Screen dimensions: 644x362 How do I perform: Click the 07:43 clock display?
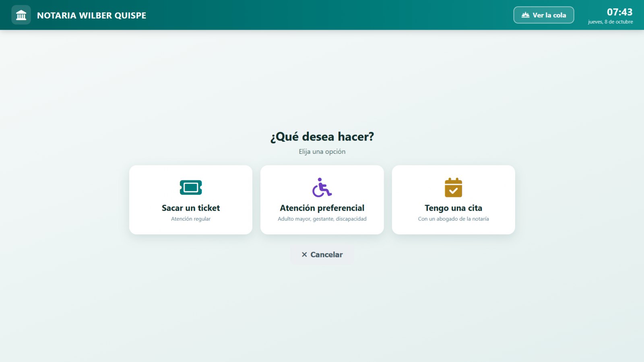click(619, 12)
